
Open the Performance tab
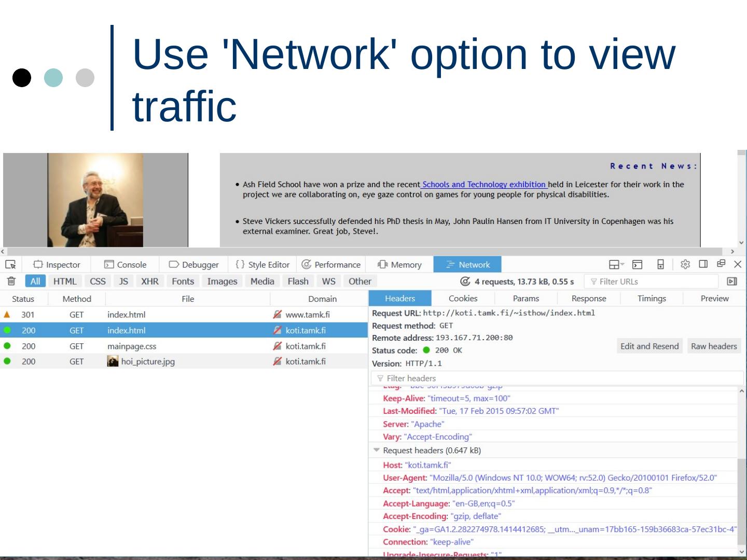coord(331,264)
